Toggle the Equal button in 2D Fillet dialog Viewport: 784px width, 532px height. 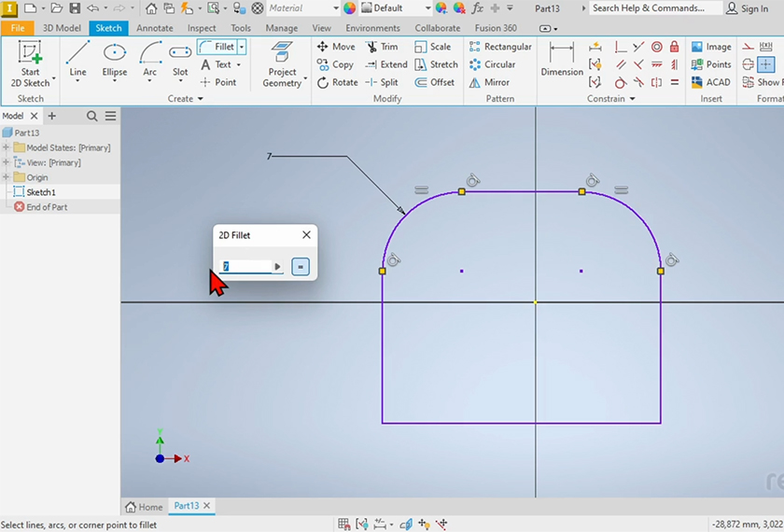tap(301, 267)
